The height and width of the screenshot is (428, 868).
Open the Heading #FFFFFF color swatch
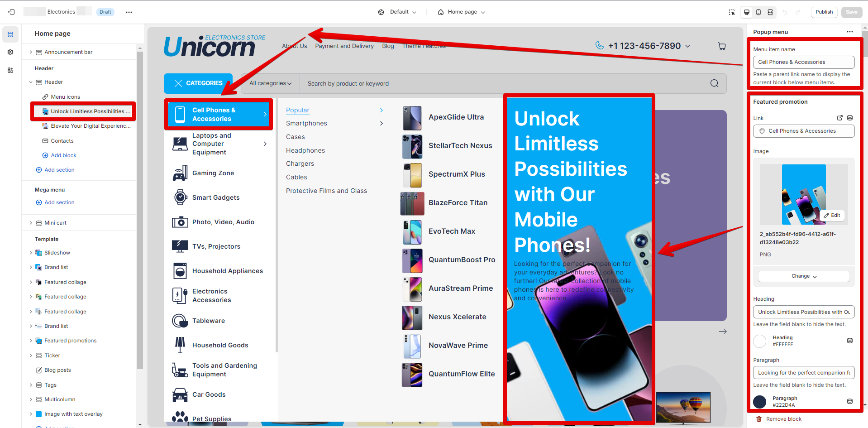click(760, 341)
